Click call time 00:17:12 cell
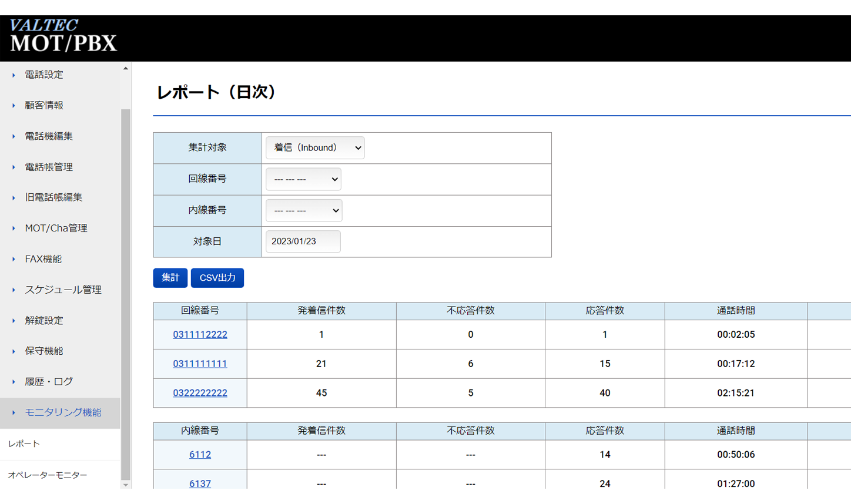This screenshot has height=504, width=851. point(736,364)
